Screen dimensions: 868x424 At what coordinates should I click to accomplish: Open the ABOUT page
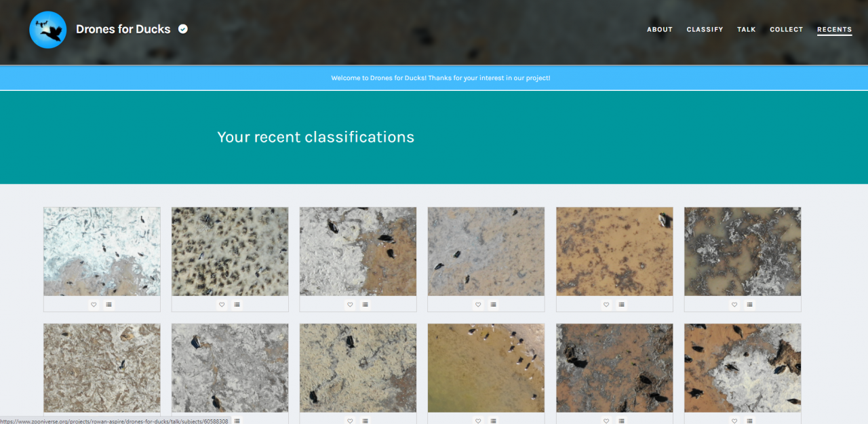660,30
